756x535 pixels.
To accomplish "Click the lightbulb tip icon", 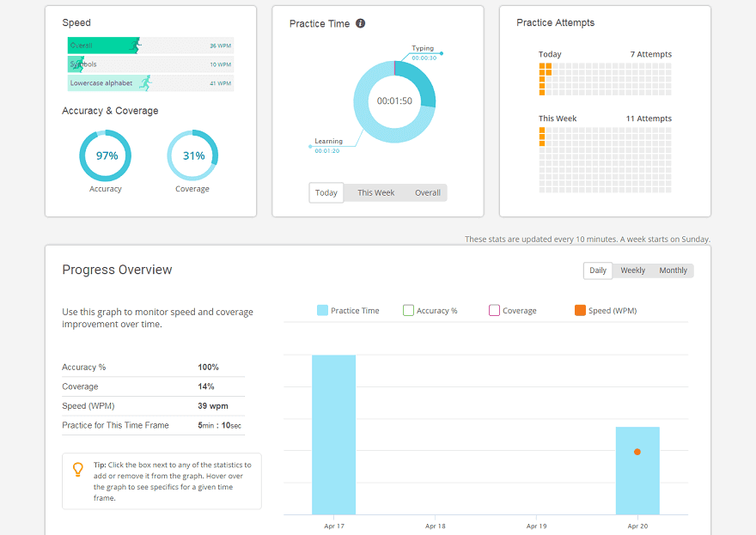I will 78,470.
